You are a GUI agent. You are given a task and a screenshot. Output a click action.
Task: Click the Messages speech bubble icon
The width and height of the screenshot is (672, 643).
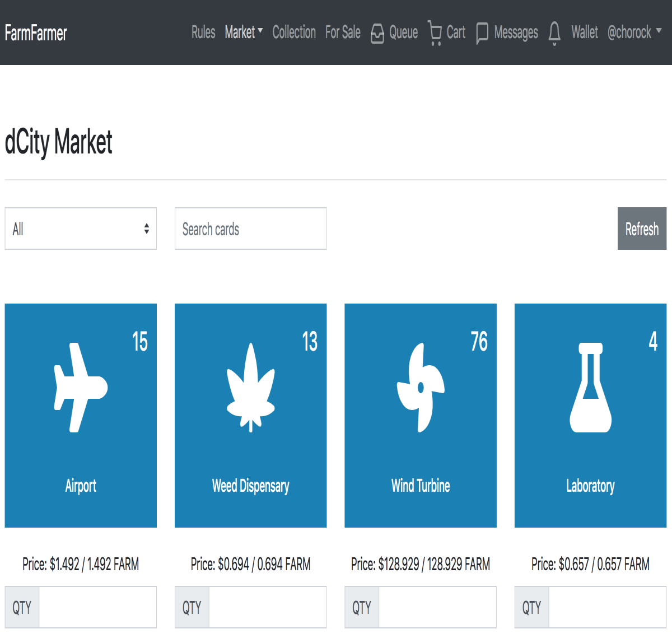click(482, 34)
